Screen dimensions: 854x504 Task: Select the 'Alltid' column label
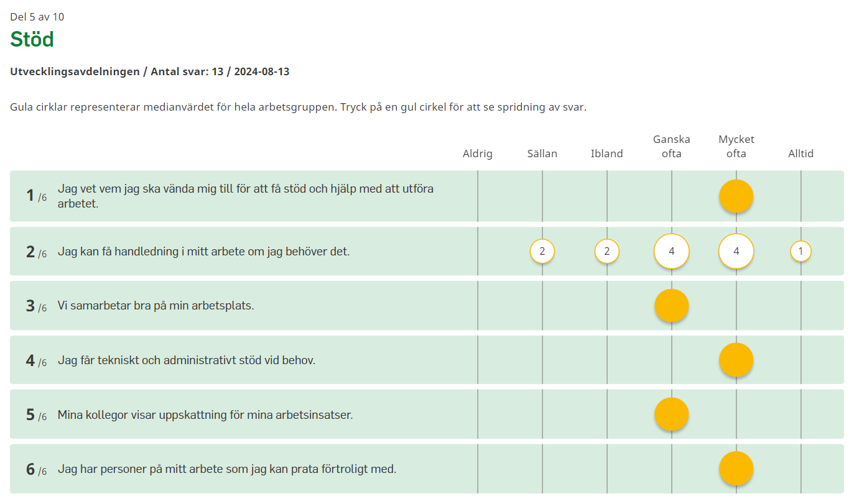801,153
